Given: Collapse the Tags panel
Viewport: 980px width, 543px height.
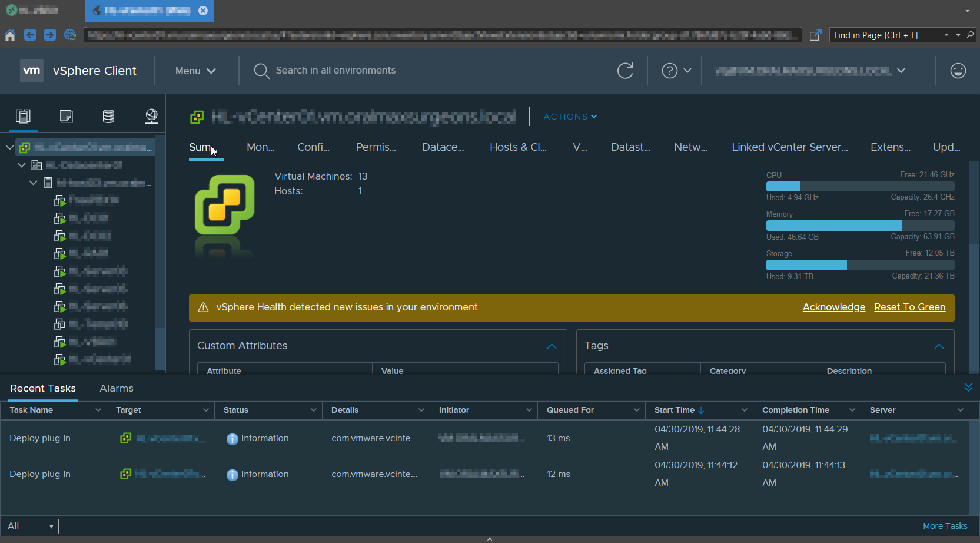Looking at the screenshot, I should pos(939,346).
